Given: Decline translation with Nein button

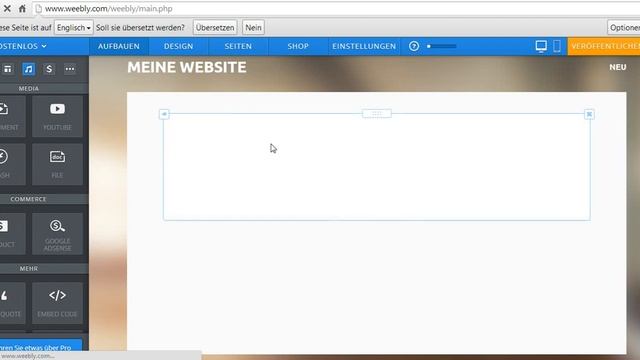Looking at the screenshot, I should click(x=253, y=27).
